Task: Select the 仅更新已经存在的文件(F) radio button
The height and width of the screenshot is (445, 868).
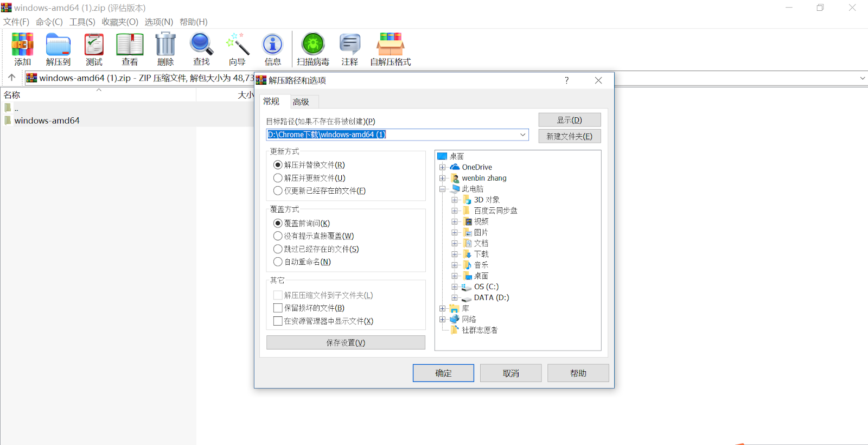Action: point(278,191)
